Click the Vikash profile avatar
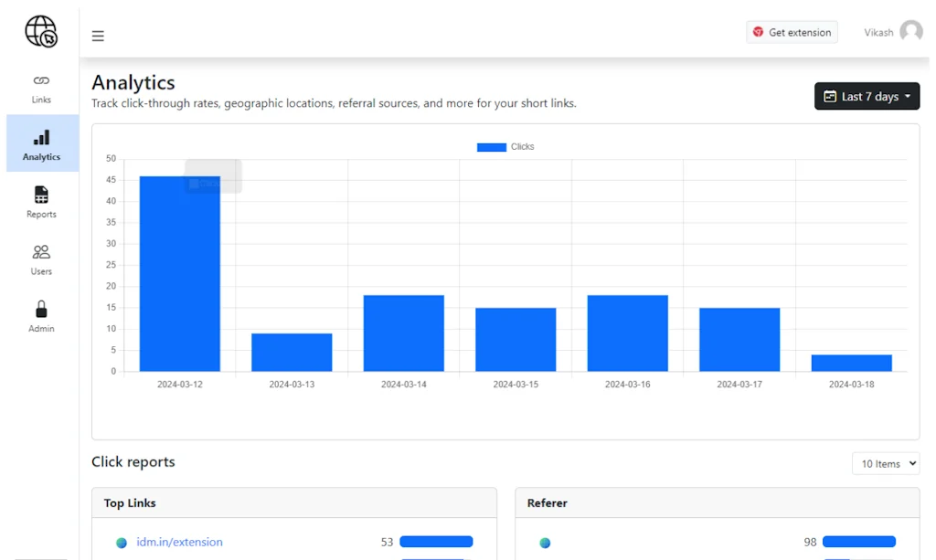This screenshot has height=560, width=936. (x=910, y=32)
